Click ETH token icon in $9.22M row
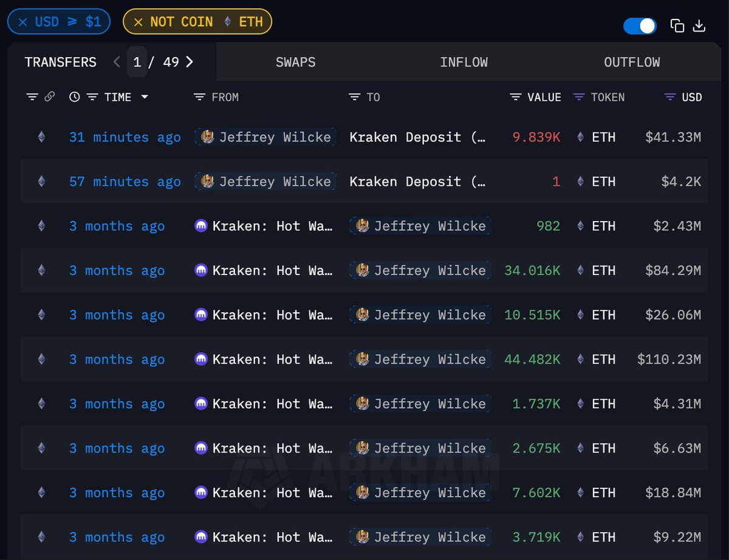Image resolution: width=729 pixels, height=560 pixels. (581, 537)
